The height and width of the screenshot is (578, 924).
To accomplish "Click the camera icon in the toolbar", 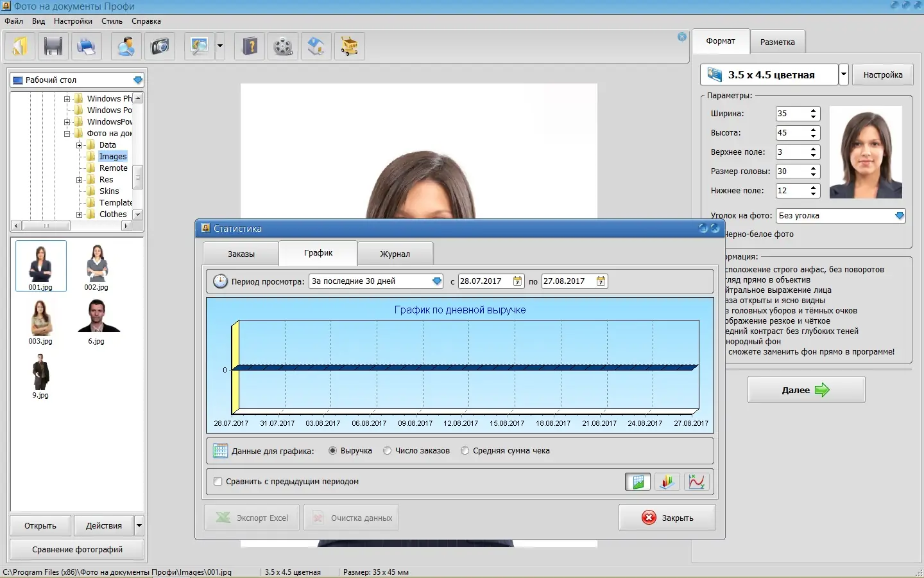I will coord(160,46).
